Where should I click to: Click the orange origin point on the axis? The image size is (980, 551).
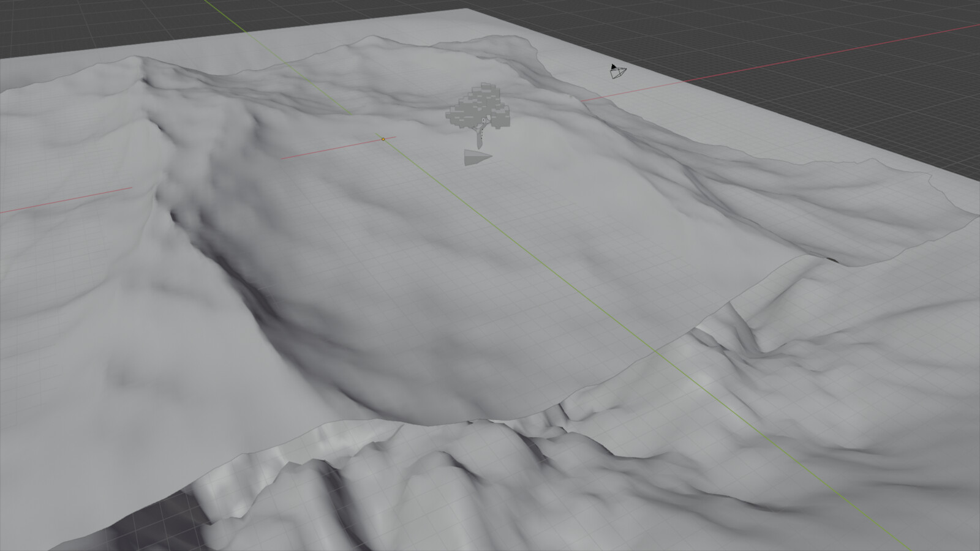pos(383,140)
